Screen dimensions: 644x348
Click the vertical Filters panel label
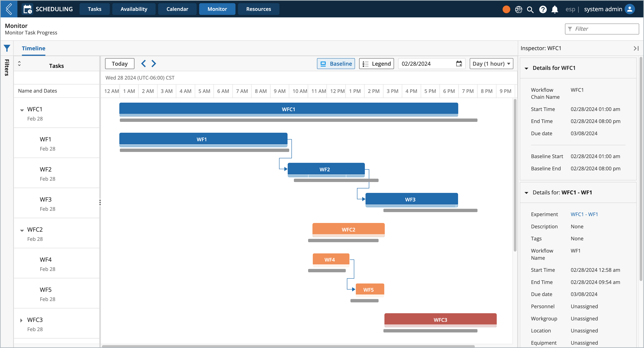[x=7, y=67]
